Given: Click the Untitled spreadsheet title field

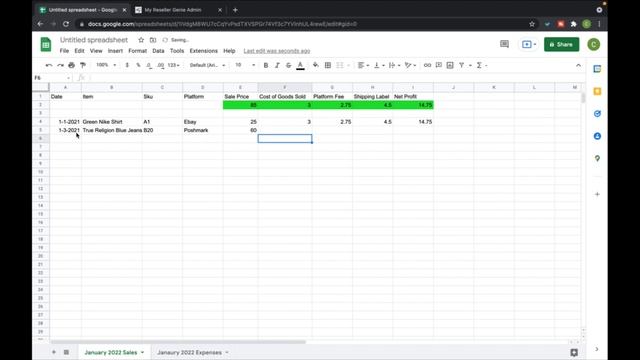Looking at the screenshot, I should (x=94, y=40).
